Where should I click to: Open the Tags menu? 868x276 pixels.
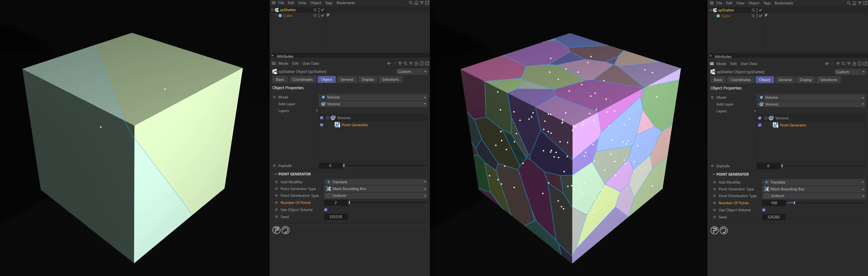pos(328,3)
